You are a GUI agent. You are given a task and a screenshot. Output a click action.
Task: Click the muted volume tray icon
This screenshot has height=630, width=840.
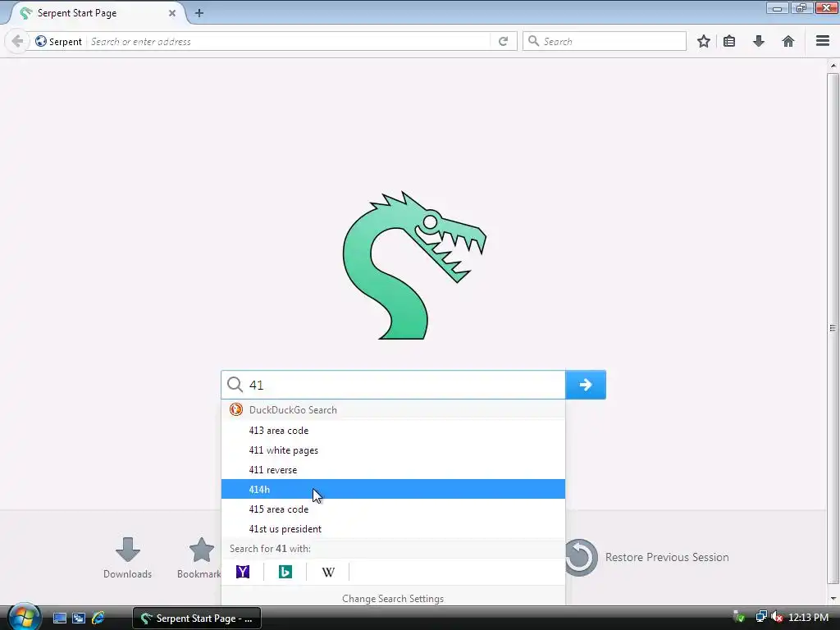point(777,617)
